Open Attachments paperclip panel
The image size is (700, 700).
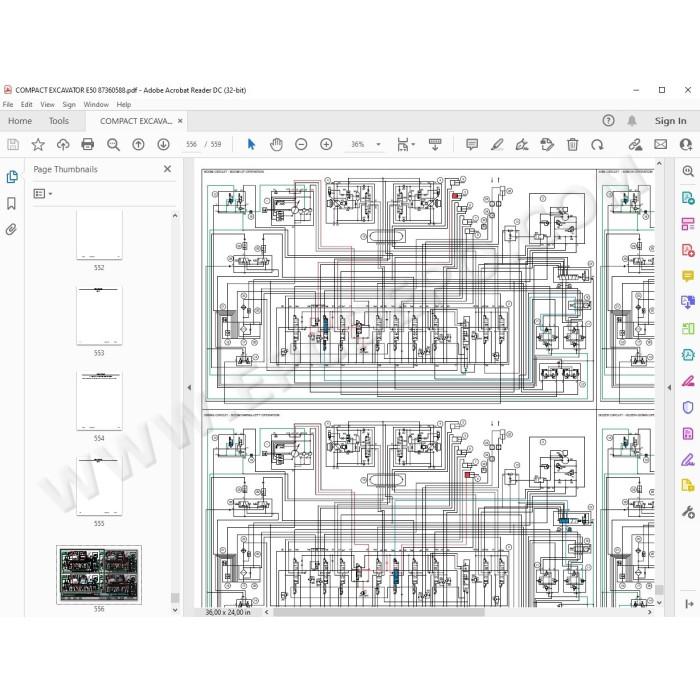(11, 229)
